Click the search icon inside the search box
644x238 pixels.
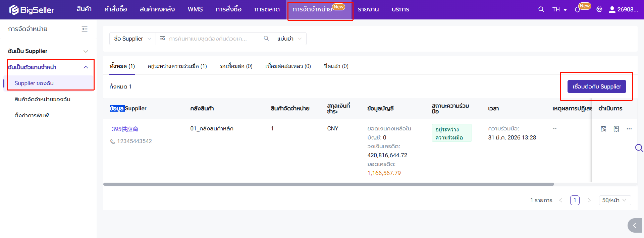[266, 39]
